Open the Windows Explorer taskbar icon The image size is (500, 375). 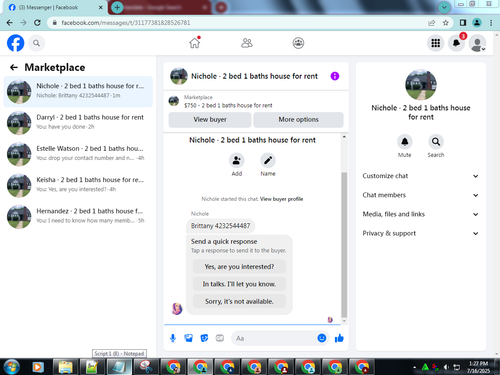tap(65, 367)
